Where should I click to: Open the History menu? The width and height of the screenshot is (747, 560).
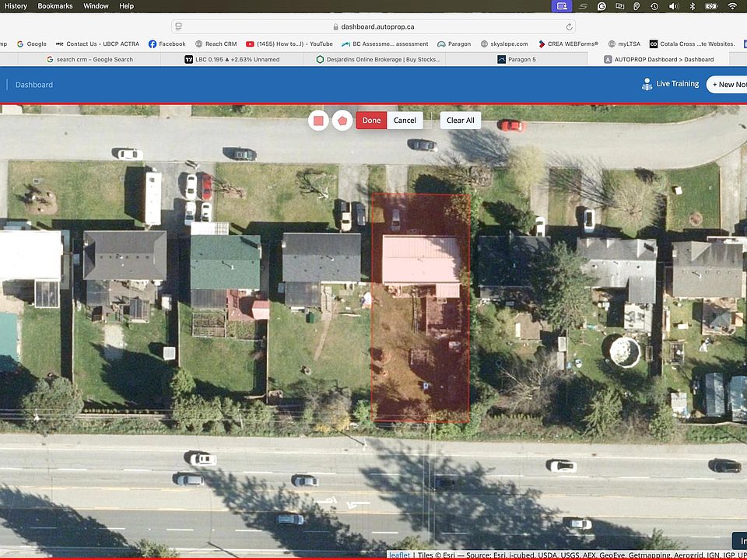click(x=16, y=6)
